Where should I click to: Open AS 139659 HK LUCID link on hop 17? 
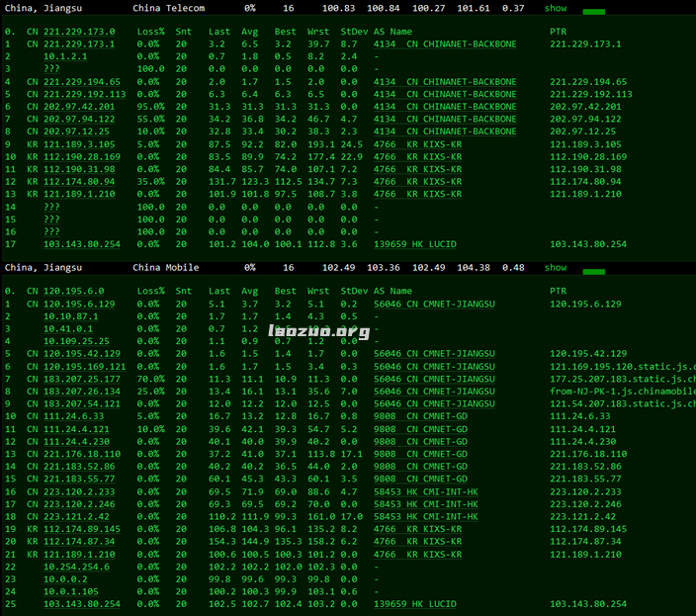click(x=415, y=244)
